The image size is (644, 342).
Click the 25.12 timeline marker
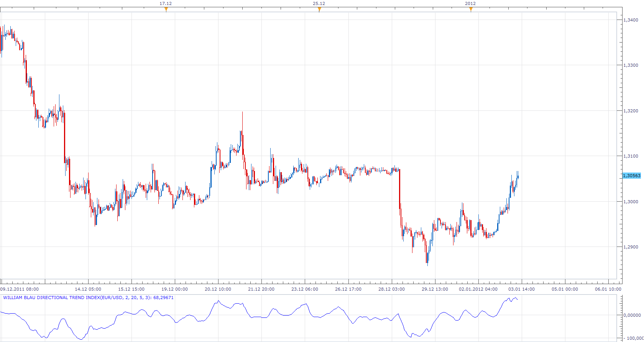pyautogui.click(x=319, y=10)
